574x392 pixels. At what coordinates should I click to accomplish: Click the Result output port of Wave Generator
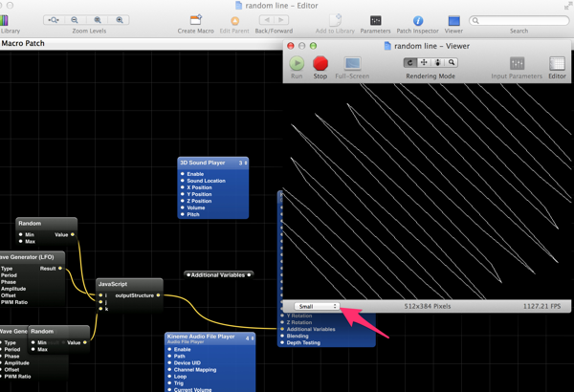[x=60, y=269]
